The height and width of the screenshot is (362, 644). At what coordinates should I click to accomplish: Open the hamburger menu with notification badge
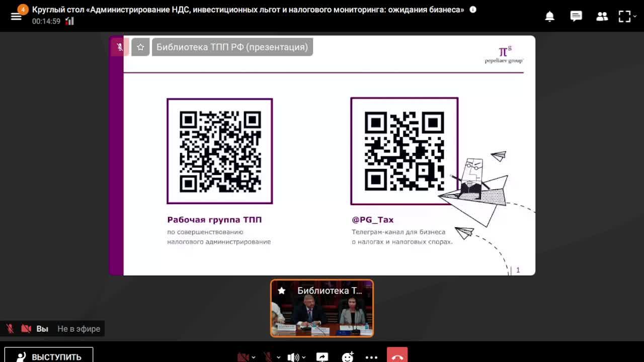tap(17, 15)
